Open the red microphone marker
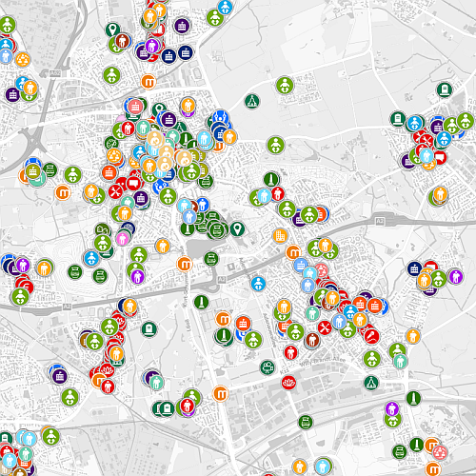This screenshot has width=476, height=476. coord(372,336)
